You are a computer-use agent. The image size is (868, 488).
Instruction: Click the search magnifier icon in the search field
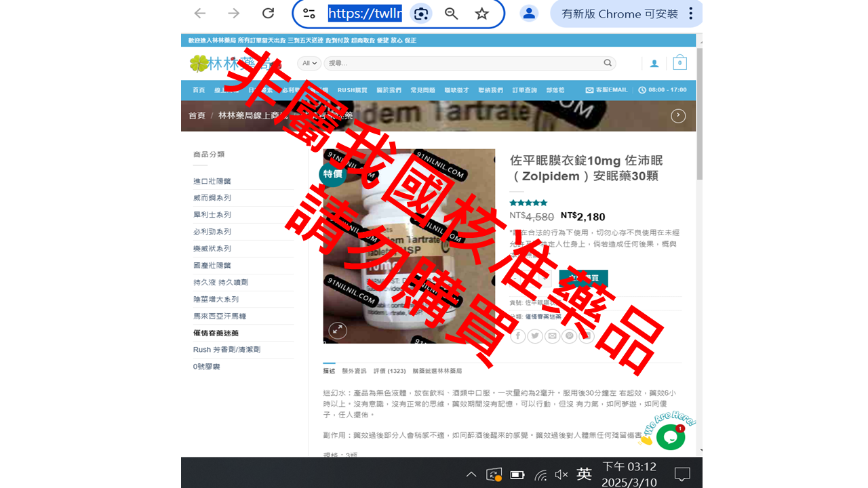click(608, 63)
